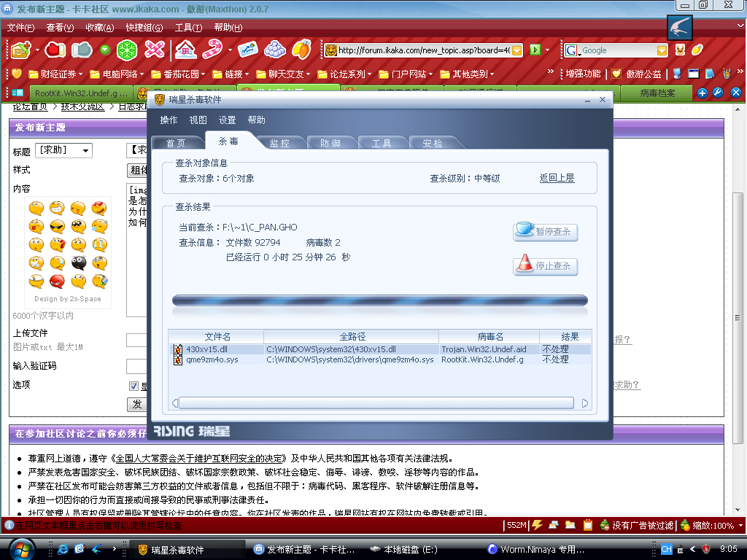The image size is (747, 560).
Task: Click the blue snowball pile toolbar icon
Action: 275,50
